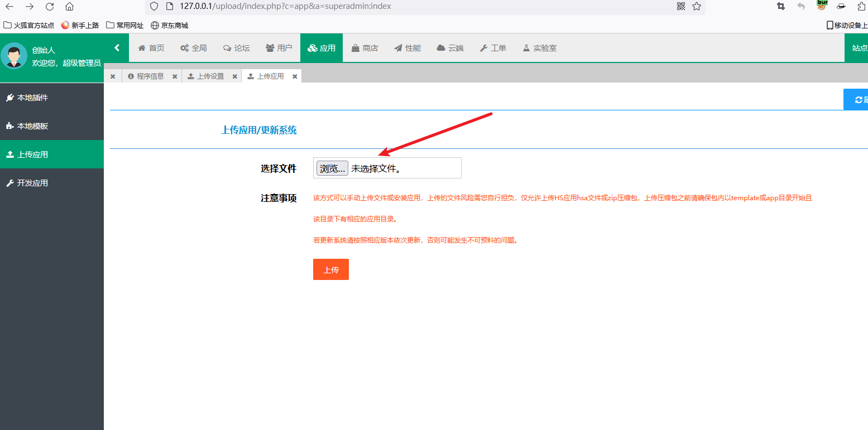This screenshot has width=868, height=430.
Task: Click the super admin avatar picture
Action: 14,56
